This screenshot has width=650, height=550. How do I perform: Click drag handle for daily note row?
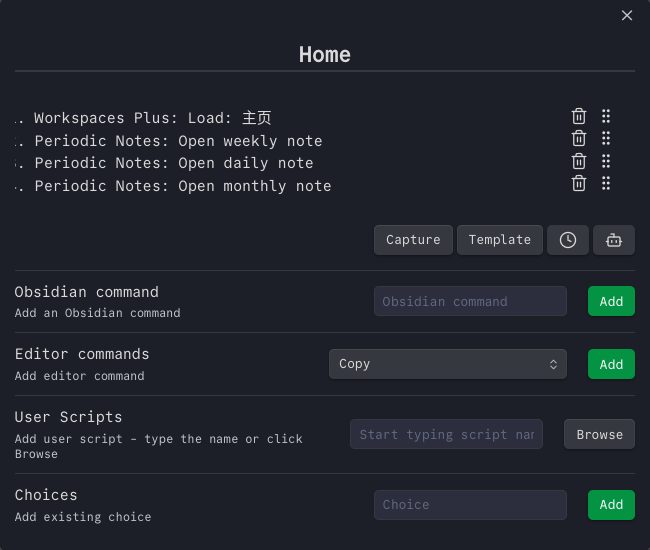[606, 161]
